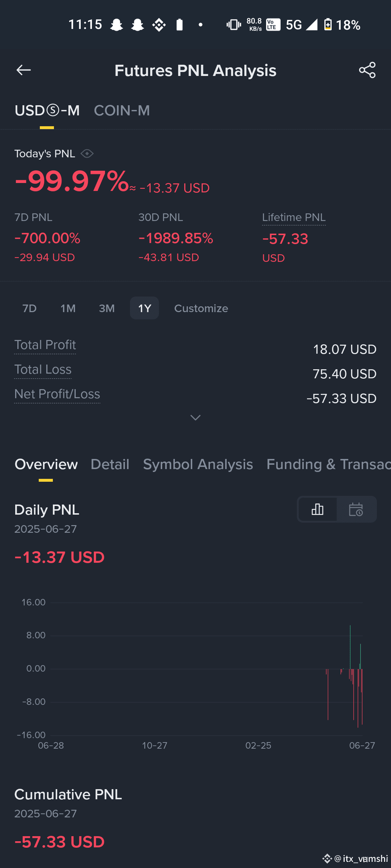391x868 pixels.
Task: Open the Detail tab
Action: (110, 464)
